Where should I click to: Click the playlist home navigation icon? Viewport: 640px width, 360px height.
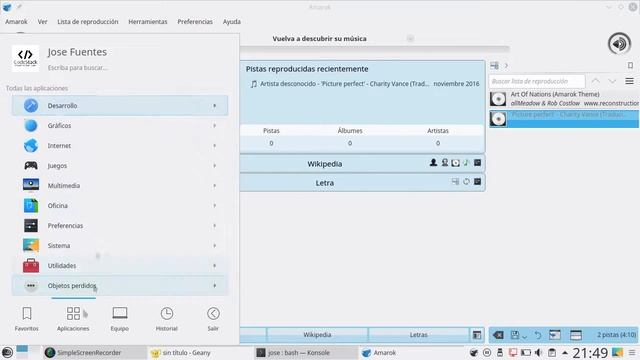coord(494,65)
